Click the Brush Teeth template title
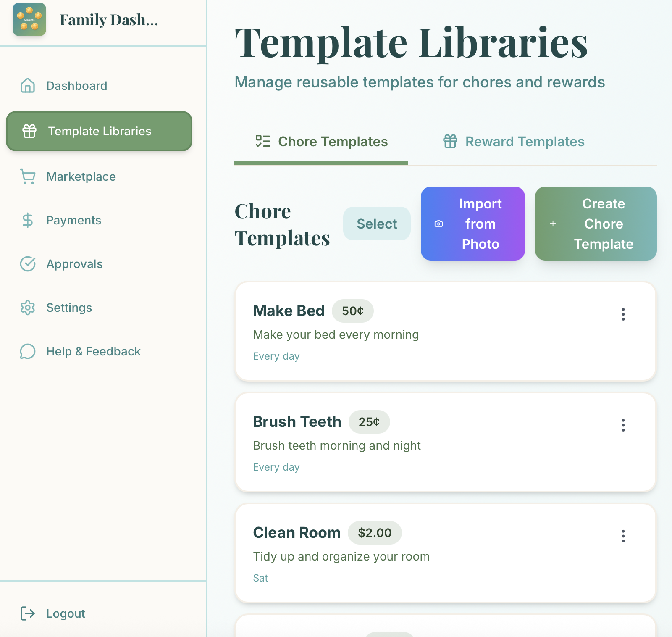The image size is (672, 637). point(297,421)
